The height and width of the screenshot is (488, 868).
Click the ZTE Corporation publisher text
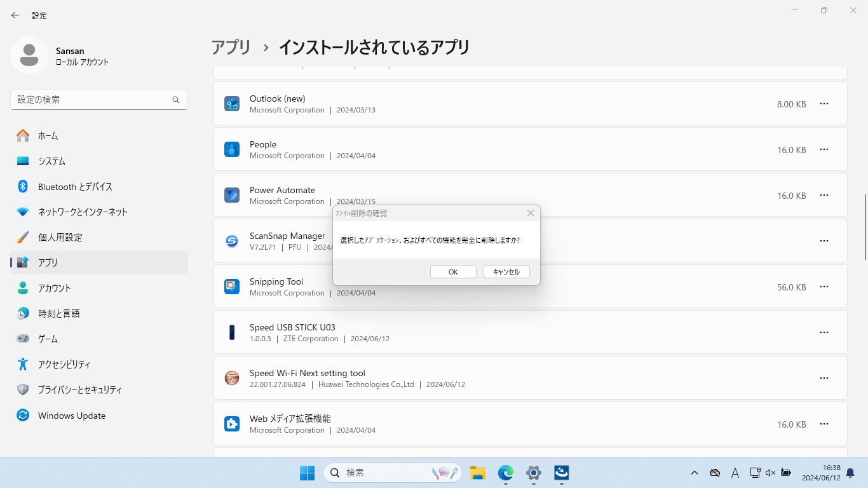311,339
